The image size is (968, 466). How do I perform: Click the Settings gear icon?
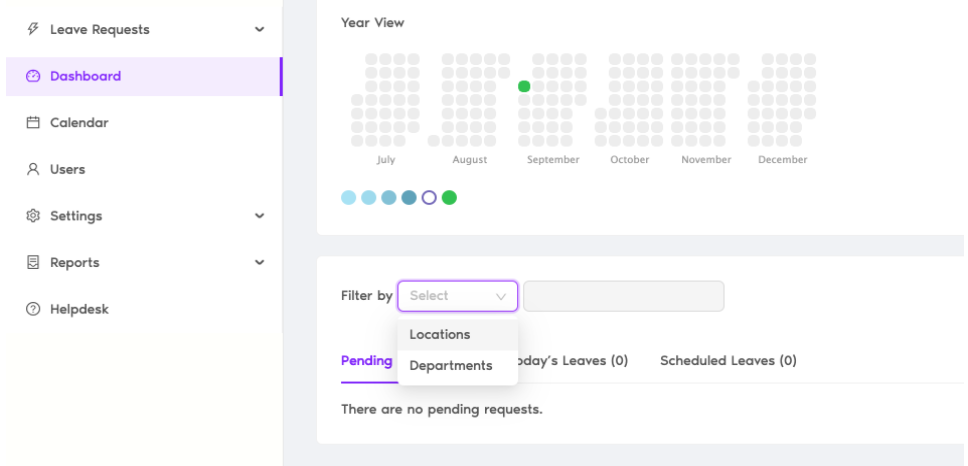[33, 215]
